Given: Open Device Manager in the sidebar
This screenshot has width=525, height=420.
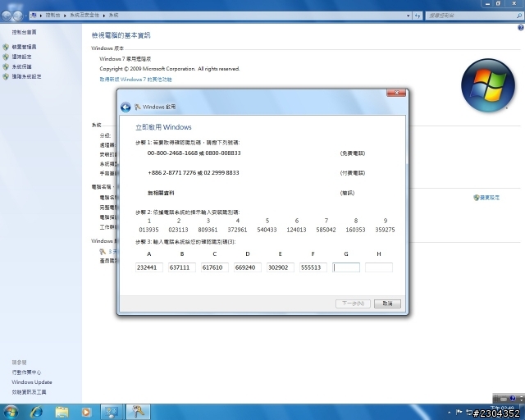Looking at the screenshot, I should 24,47.
